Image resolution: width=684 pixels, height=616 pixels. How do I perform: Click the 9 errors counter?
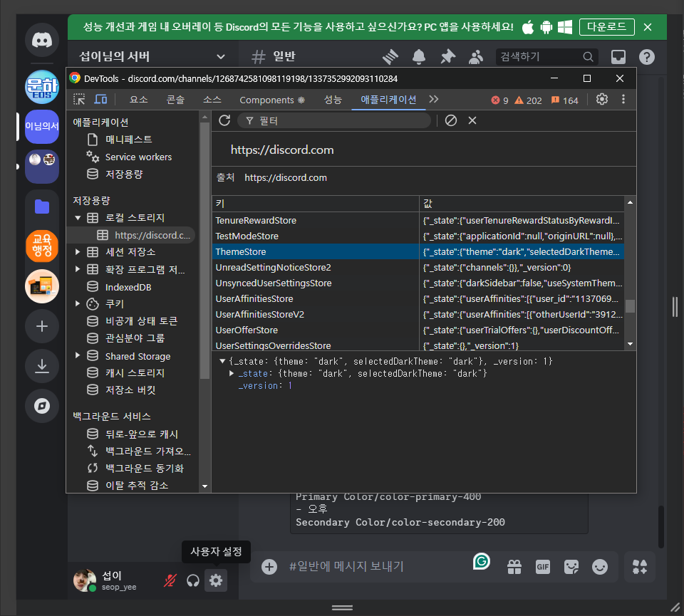[500, 100]
